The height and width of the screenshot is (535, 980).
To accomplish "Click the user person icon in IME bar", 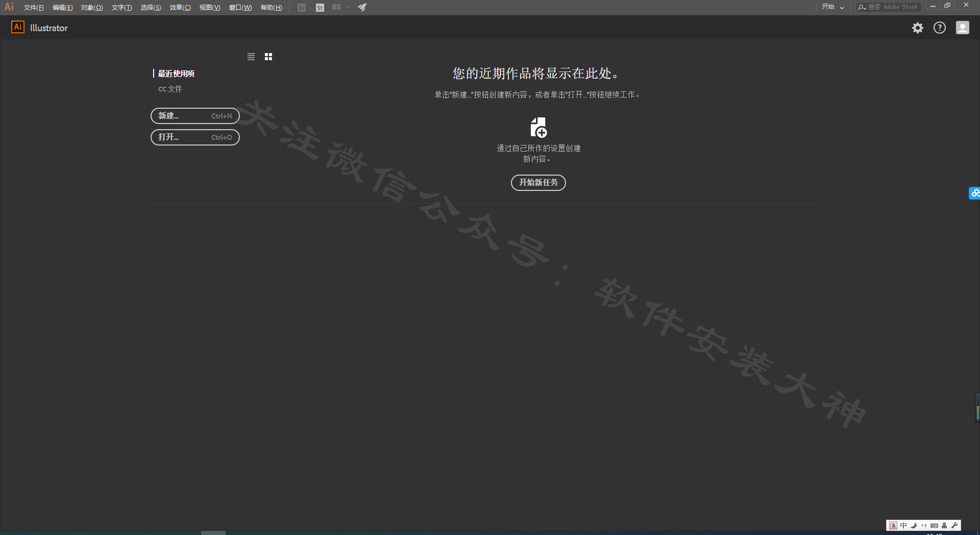I will (944, 525).
